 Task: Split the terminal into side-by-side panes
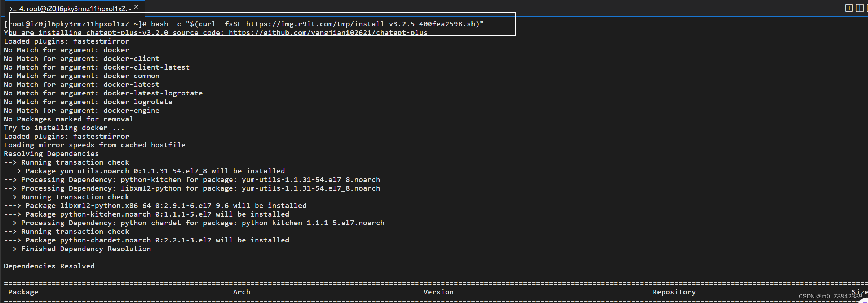click(860, 8)
